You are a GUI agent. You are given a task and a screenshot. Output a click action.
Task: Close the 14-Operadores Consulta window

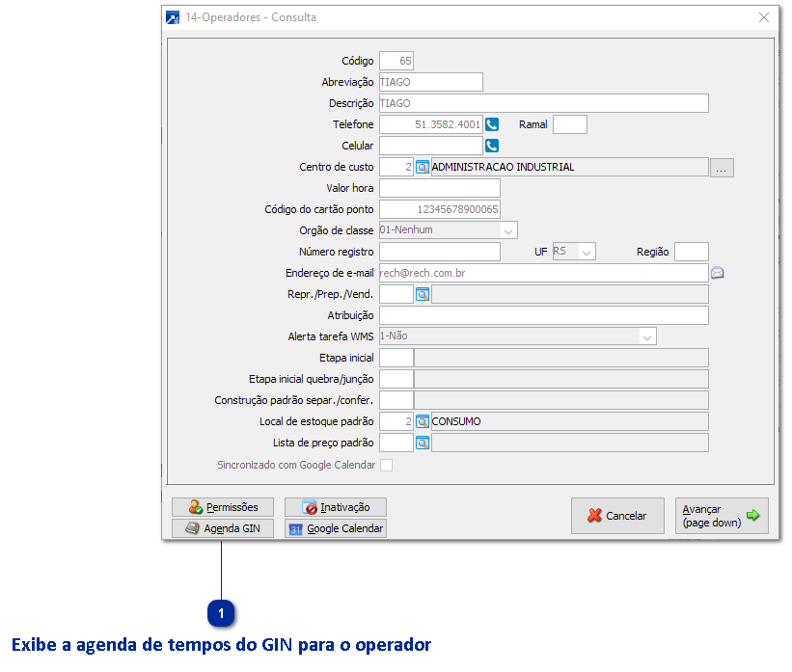click(764, 17)
